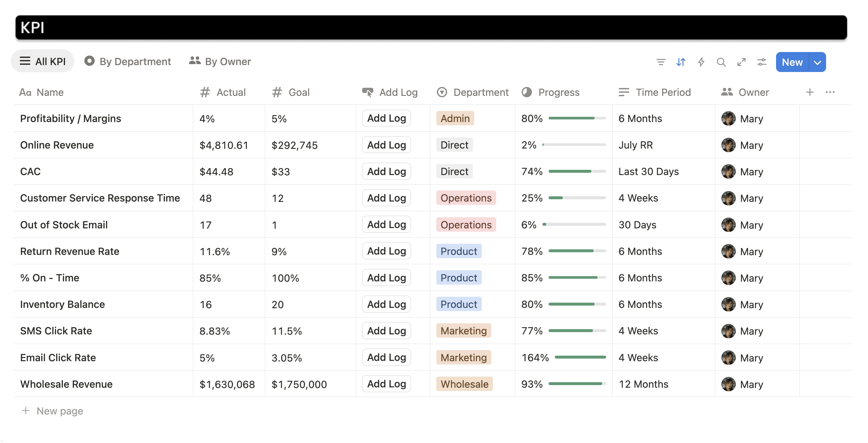868x443 pixels.
Task: Open the view settings sliders icon
Action: tap(762, 62)
